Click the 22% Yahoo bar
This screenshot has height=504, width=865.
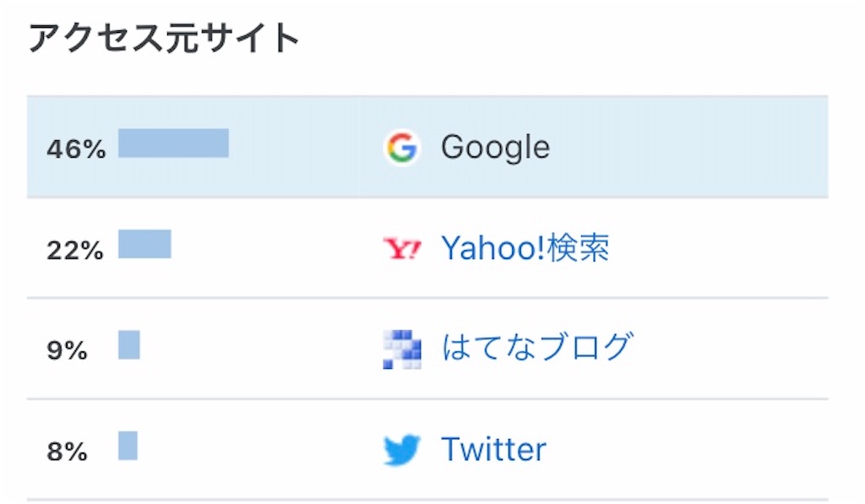tap(144, 244)
